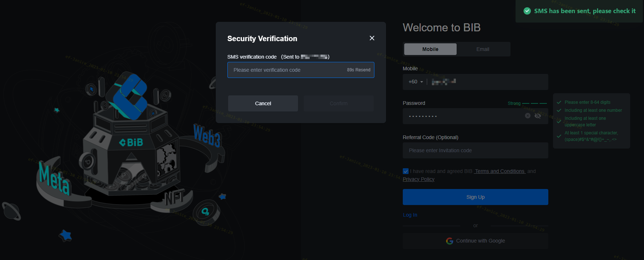This screenshot has height=260, width=644.
Task: Go to the Log In link
Action: click(410, 215)
